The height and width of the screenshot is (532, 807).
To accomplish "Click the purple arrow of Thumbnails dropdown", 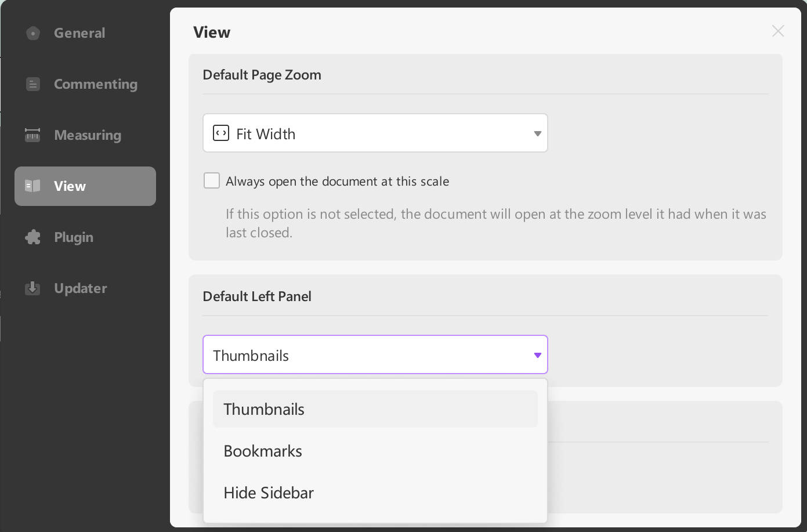I will point(537,355).
